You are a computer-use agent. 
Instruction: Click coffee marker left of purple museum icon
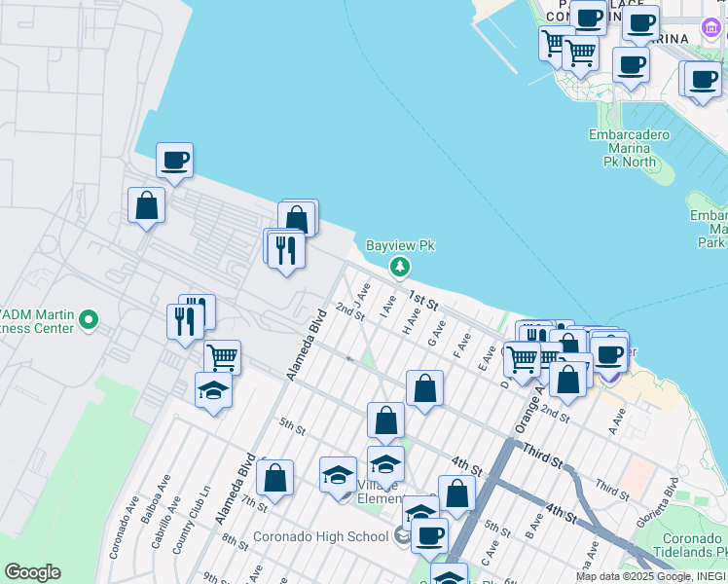coord(640,25)
